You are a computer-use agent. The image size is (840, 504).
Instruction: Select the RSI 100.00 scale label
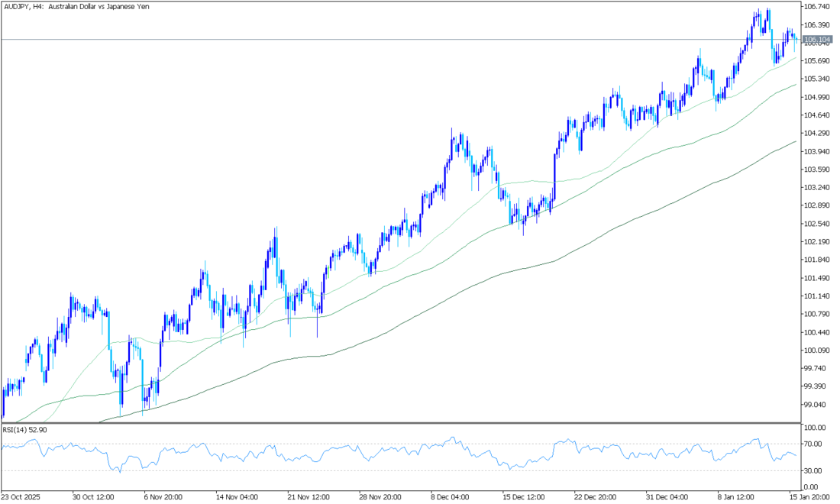click(x=816, y=428)
